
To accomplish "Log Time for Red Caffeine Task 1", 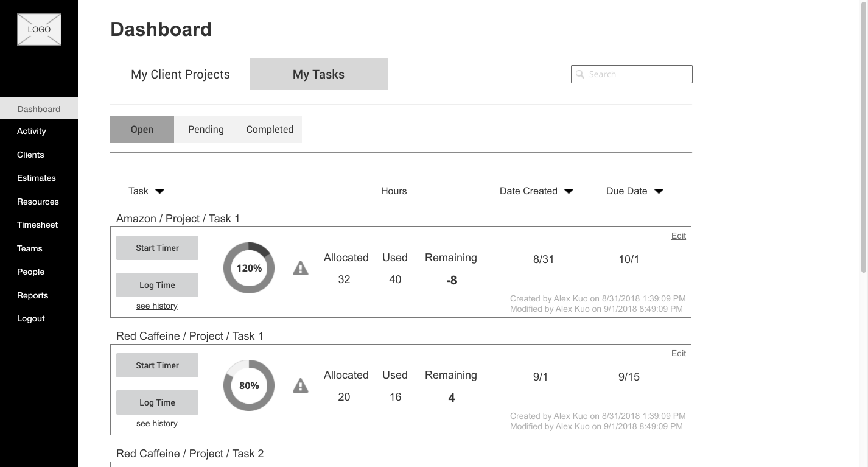I will (157, 402).
